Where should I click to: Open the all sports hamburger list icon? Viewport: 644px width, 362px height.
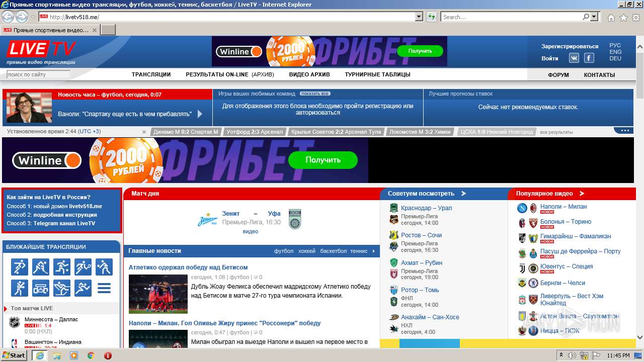[x=104, y=288]
